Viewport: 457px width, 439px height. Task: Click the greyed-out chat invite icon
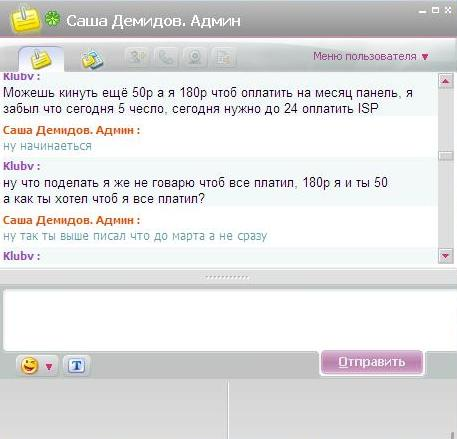137,57
